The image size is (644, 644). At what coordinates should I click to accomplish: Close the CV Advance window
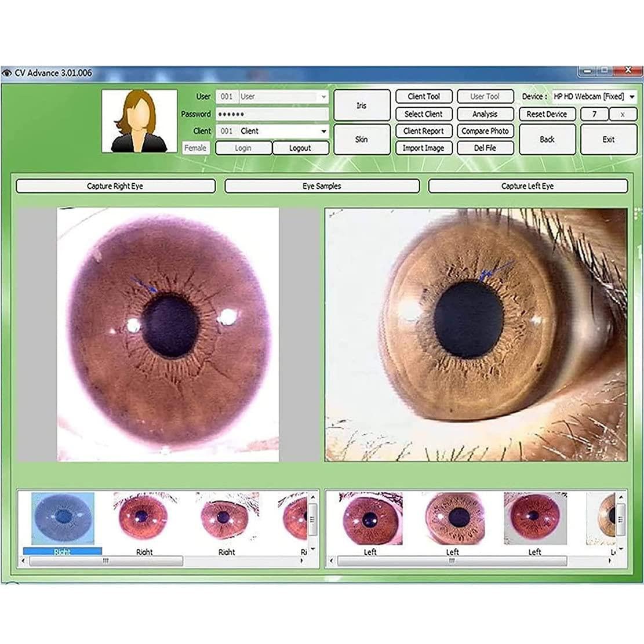click(x=628, y=71)
